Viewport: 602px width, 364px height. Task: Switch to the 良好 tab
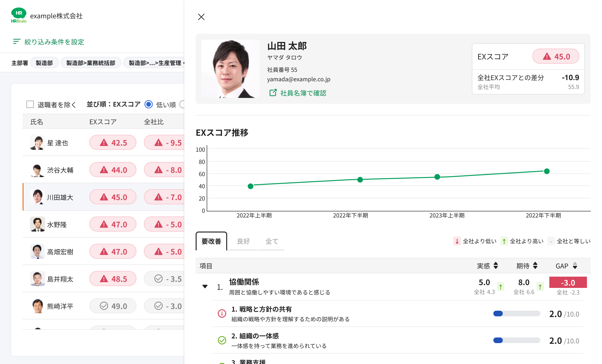click(243, 241)
